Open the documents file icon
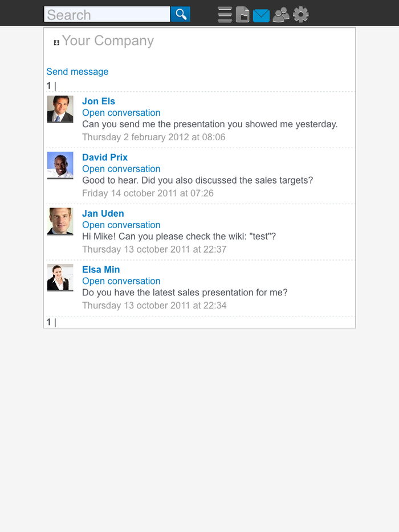 coord(243,14)
